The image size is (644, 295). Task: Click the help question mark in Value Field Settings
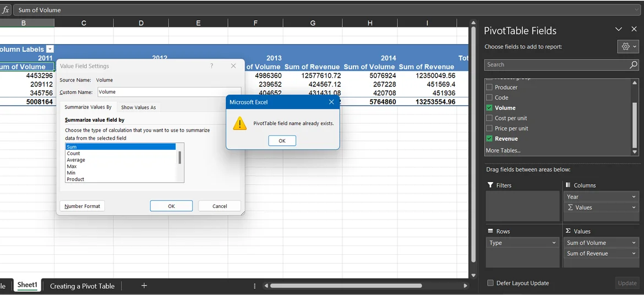[211, 66]
